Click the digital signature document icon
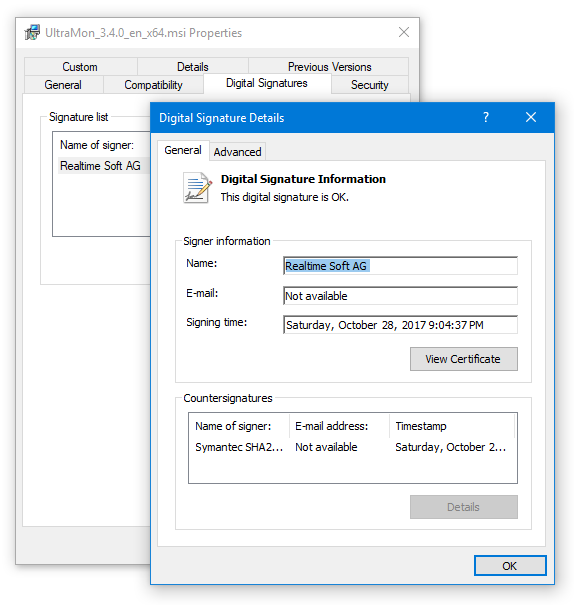Screen dimensions: 574x605 [x=198, y=188]
